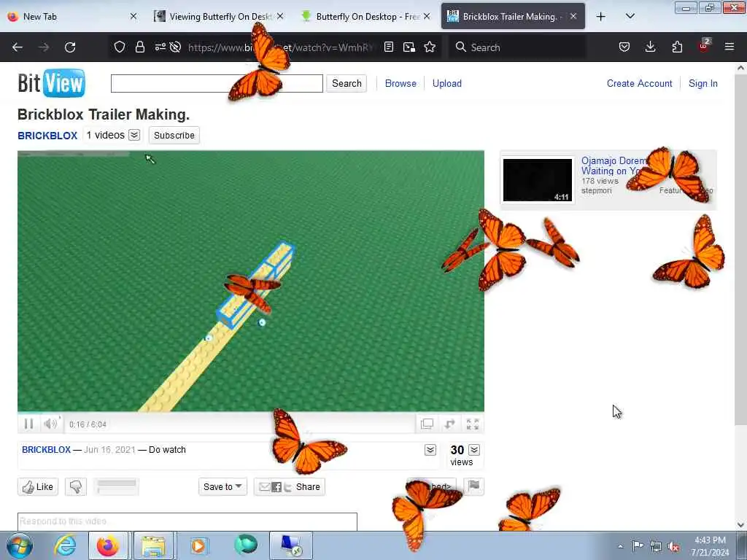Focus the BitView search input field
The width and height of the screenshot is (747, 560).
(x=217, y=83)
